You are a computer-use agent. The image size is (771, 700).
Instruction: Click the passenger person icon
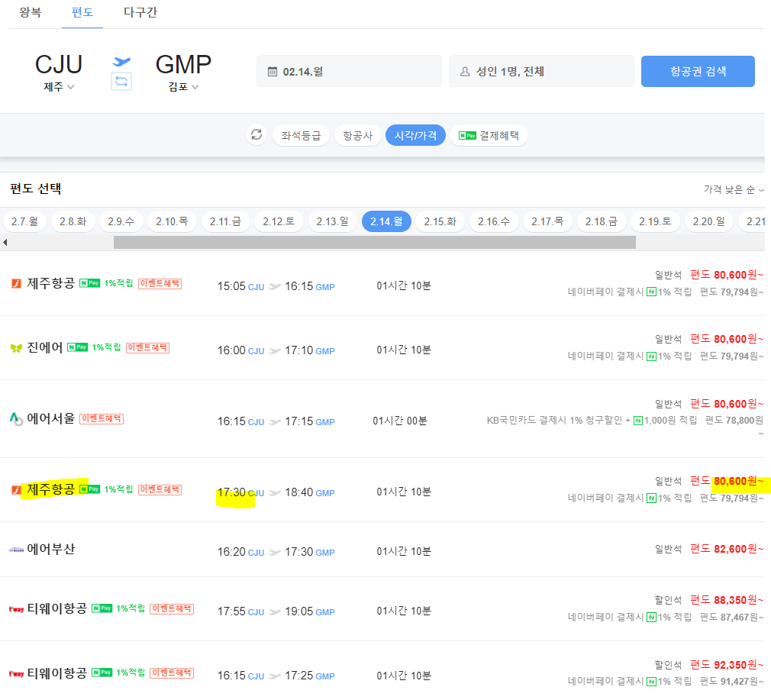tap(465, 72)
